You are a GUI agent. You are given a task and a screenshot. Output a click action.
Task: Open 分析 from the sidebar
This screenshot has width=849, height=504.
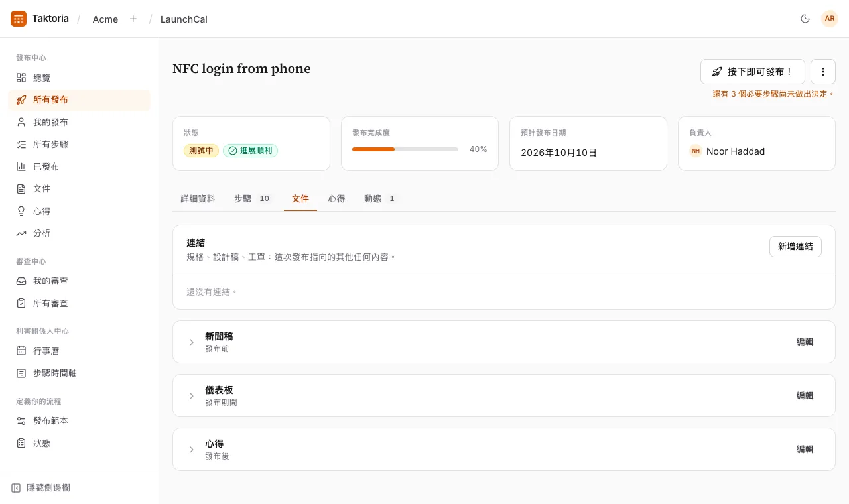[x=80, y=233]
